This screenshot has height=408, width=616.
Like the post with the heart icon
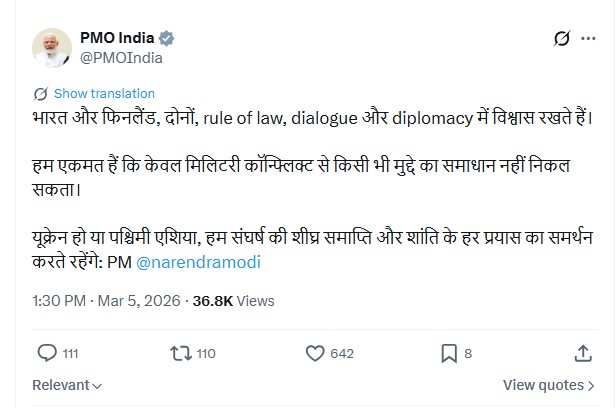315,352
